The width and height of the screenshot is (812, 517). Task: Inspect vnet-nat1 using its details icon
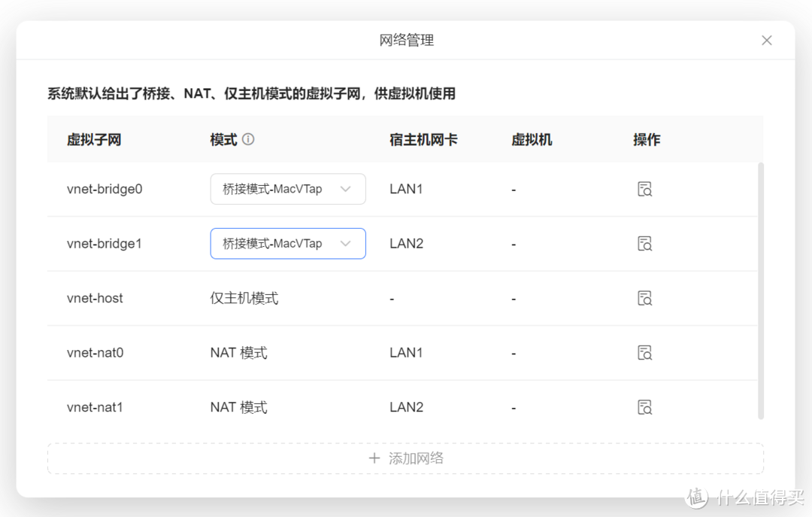tap(644, 408)
